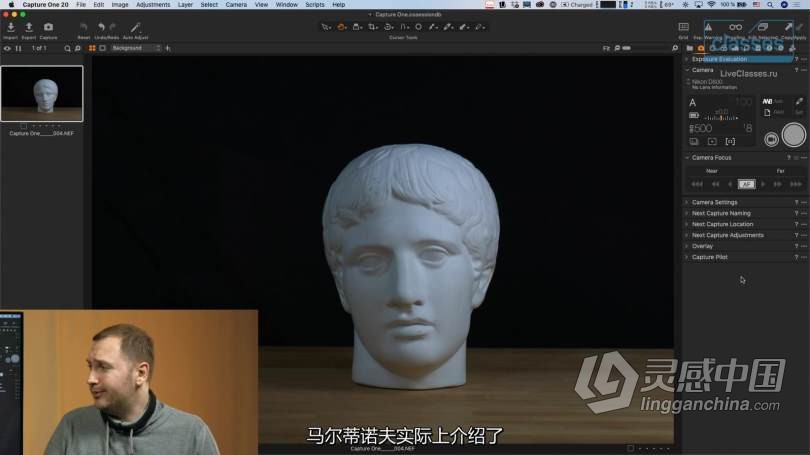Click the AF autofocus button
This screenshot has width=810, height=455.
click(x=746, y=184)
